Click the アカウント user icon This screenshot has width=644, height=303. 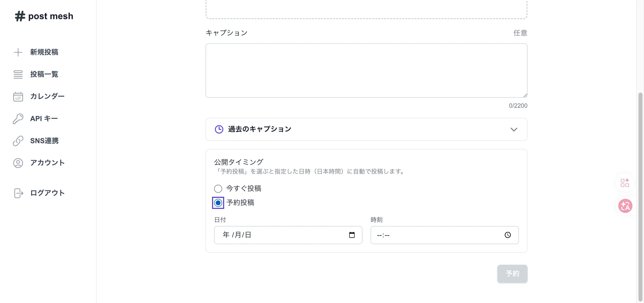[x=18, y=163]
